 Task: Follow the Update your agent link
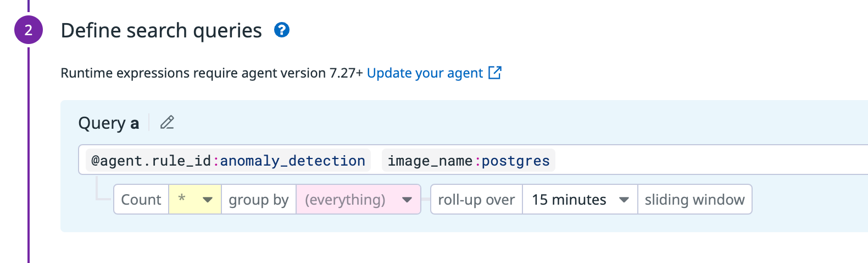425,73
